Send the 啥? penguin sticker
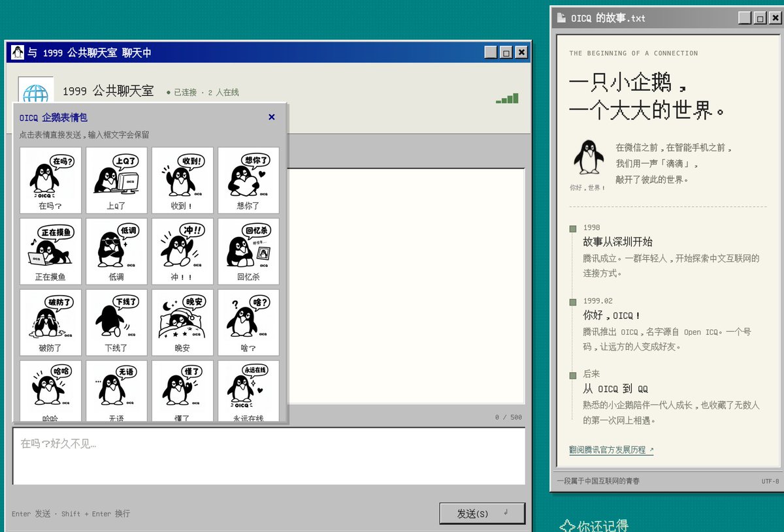The width and height of the screenshot is (784, 532). pyautogui.click(x=248, y=322)
